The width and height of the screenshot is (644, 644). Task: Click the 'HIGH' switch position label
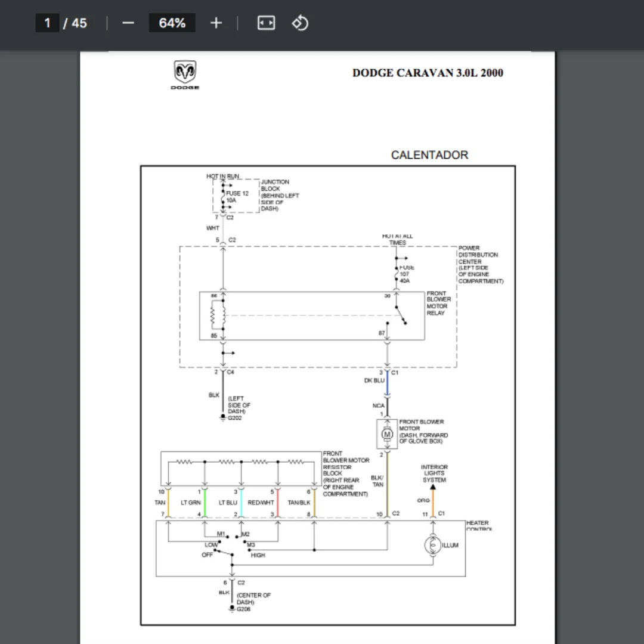258,555
